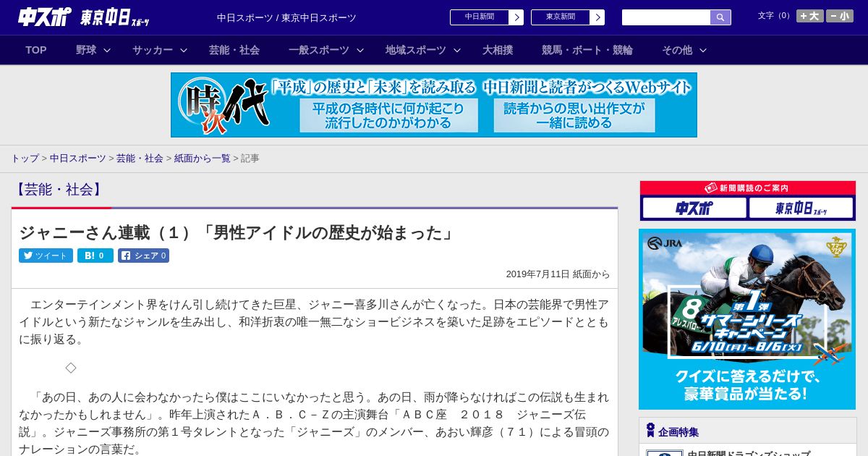Click the Chunichi Sports (中スポ) logo
This screenshot has width=868, height=456.
coord(45,17)
